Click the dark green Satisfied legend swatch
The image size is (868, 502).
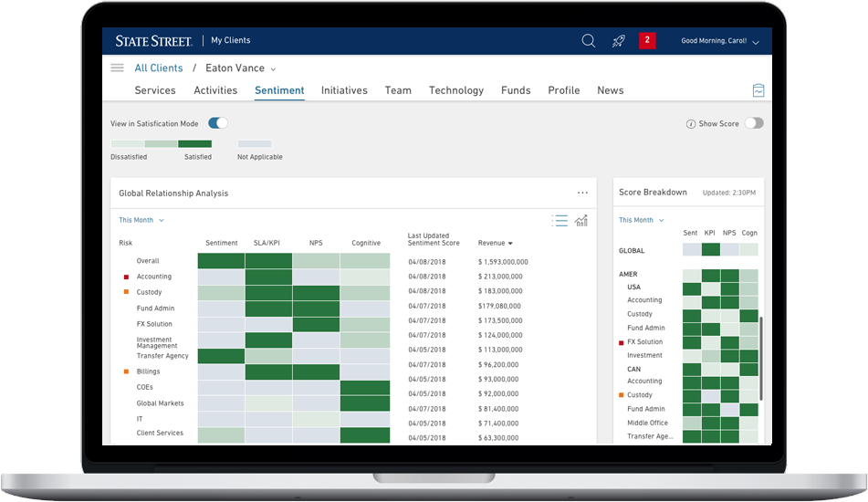coord(194,144)
